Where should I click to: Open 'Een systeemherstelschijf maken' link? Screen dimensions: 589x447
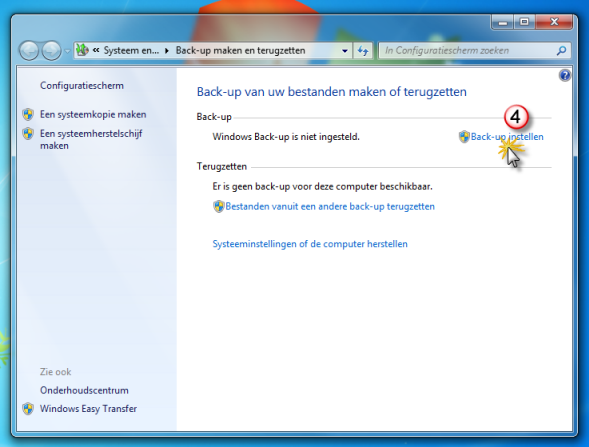[x=91, y=139]
